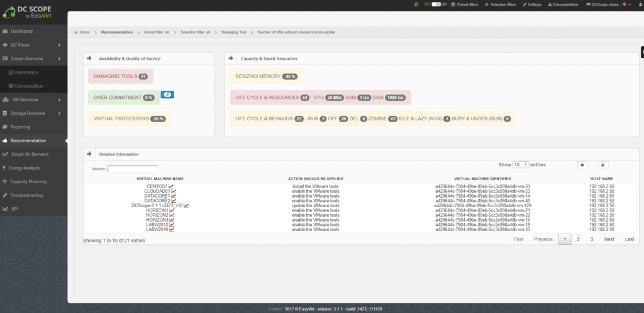
Task: Open Reporting in sidebar
Action: tap(20, 127)
